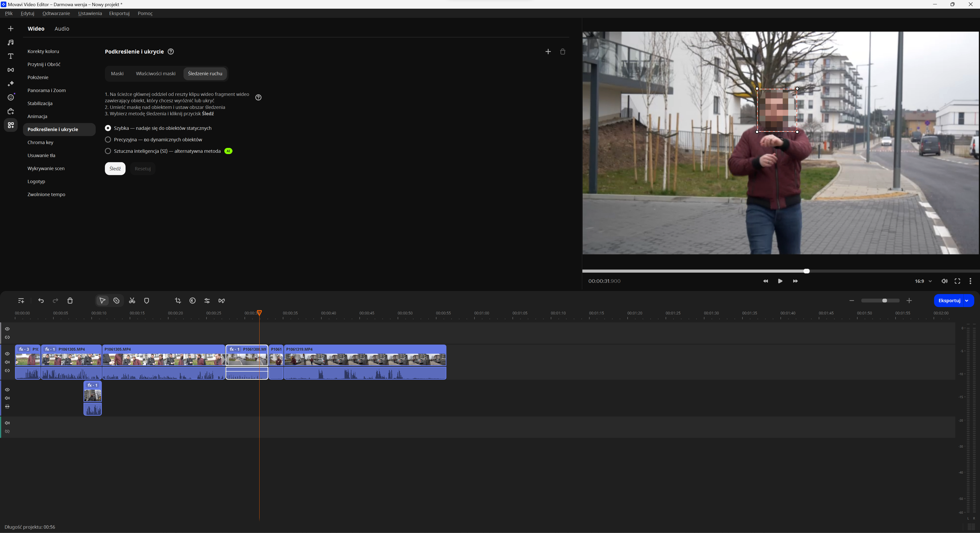Open the Titles (T) sidebar icon
The height and width of the screenshot is (533, 980).
click(11, 56)
